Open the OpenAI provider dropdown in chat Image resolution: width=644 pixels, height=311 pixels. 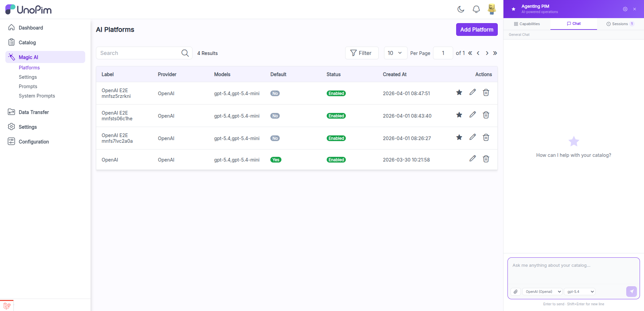tap(542, 292)
